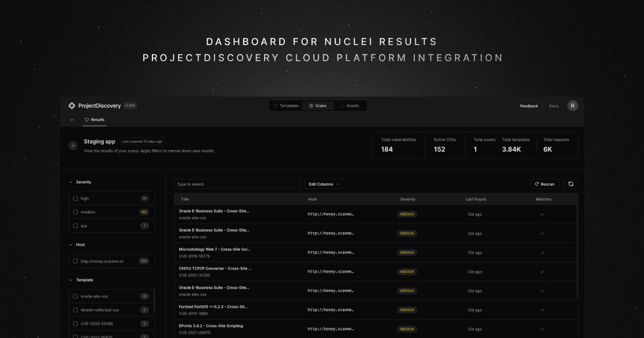Click the Type to search field
Screen dimensions: 644x338
[237, 184]
